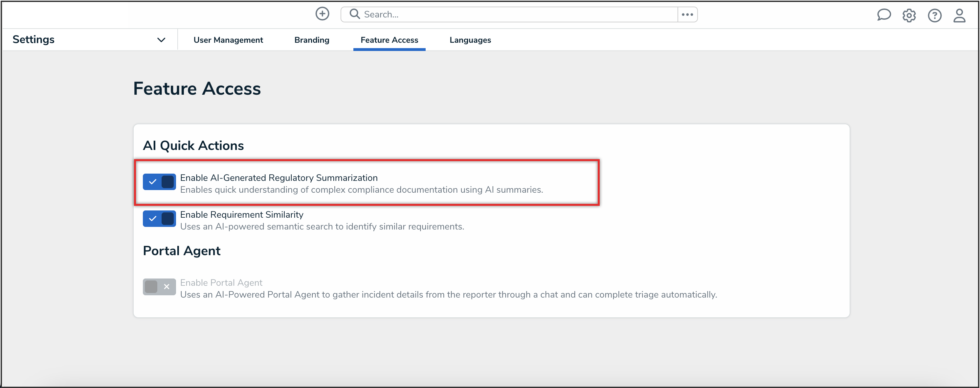Image resolution: width=980 pixels, height=388 pixels.
Task: Open the user profile icon
Action: [959, 15]
